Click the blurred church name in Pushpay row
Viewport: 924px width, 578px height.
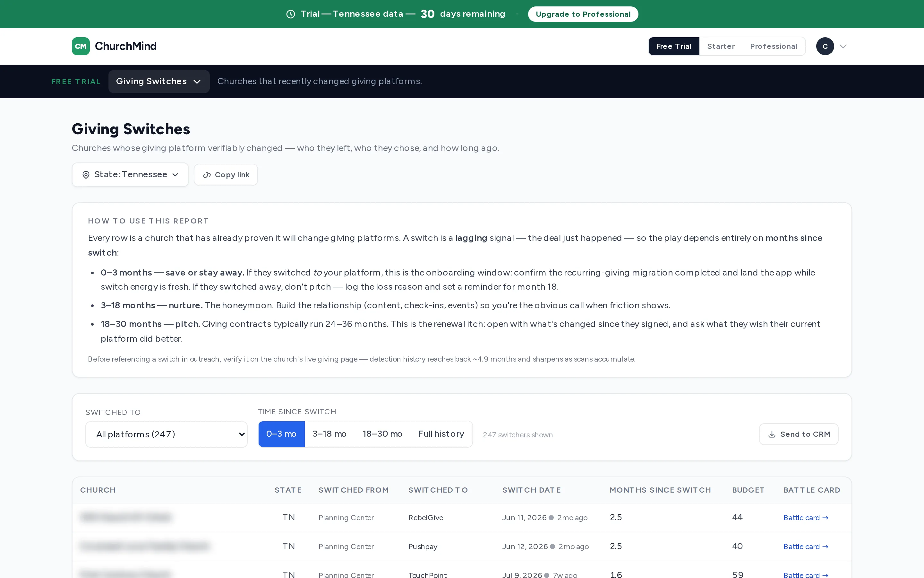[x=145, y=546]
